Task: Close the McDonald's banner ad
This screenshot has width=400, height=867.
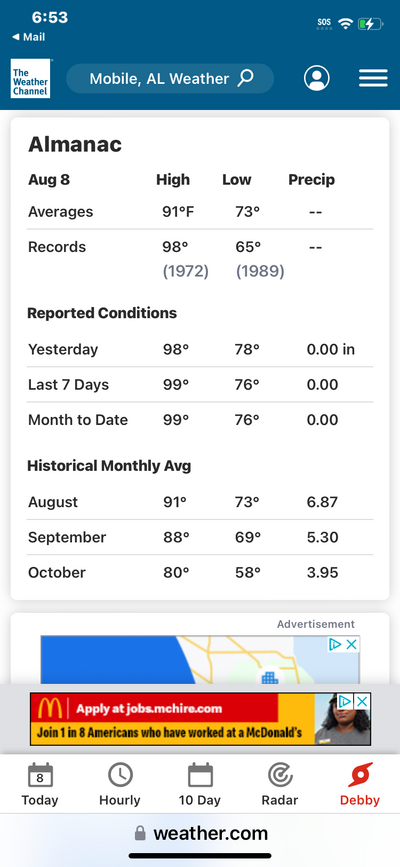Action: point(362,702)
